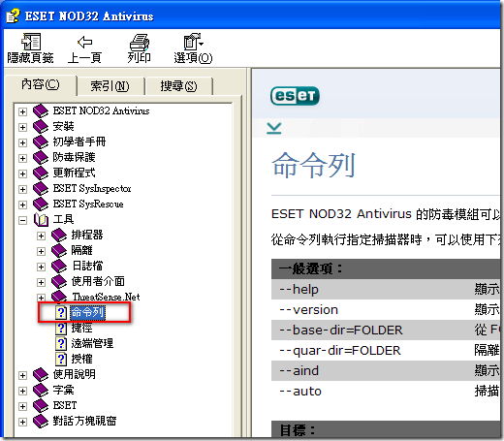Image resolution: width=504 pixels, height=441 pixels.
Task: Expand the 使用說明 tree node
Action: 22,375
